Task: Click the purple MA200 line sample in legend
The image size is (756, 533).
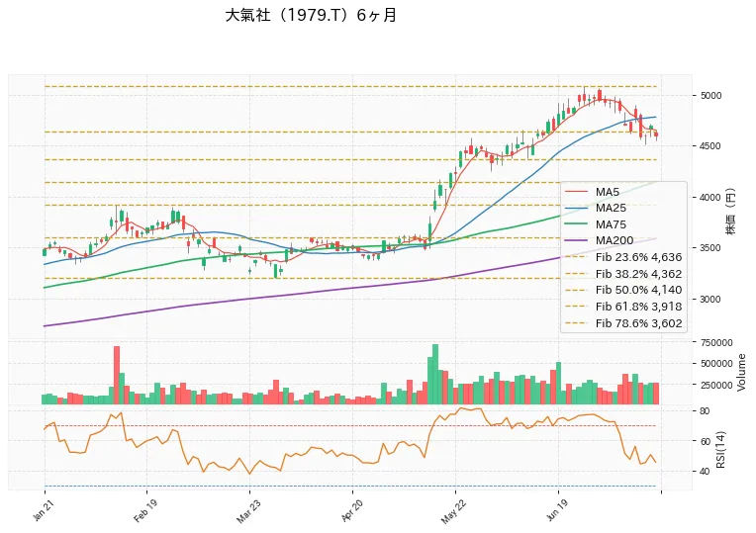Action: [x=576, y=240]
